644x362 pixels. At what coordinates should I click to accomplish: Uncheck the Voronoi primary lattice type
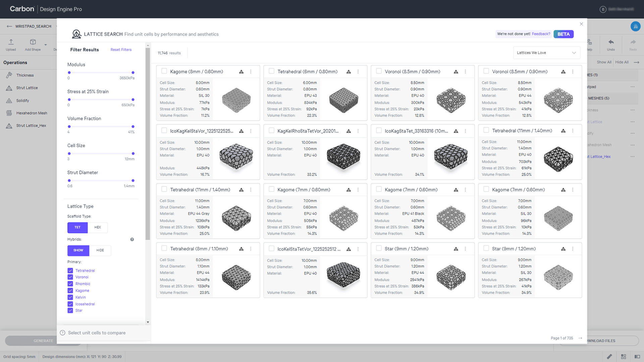70,277
